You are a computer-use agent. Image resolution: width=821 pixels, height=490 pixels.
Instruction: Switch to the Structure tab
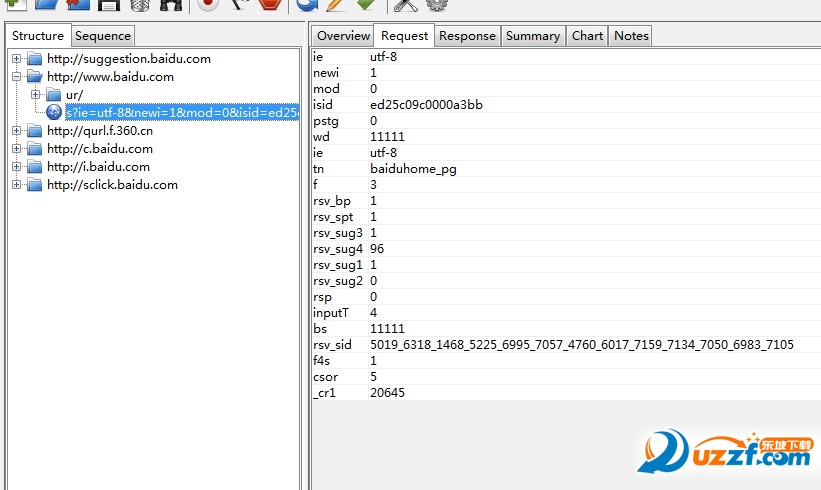(x=38, y=36)
